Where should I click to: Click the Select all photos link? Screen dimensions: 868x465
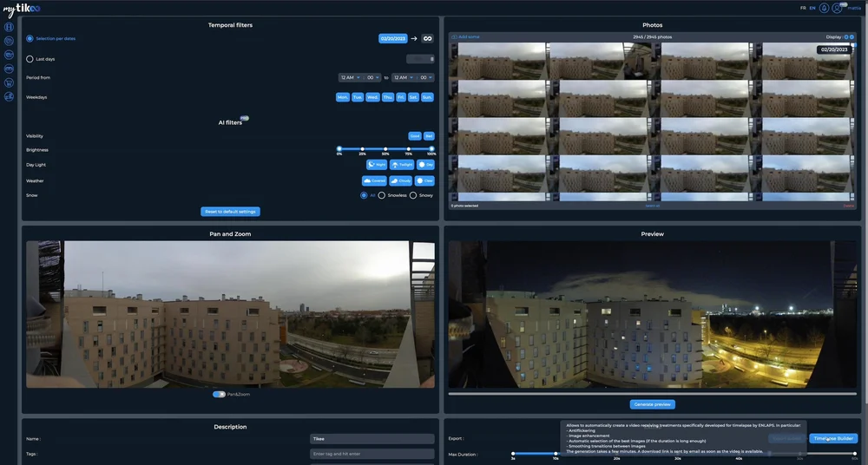[x=653, y=206]
